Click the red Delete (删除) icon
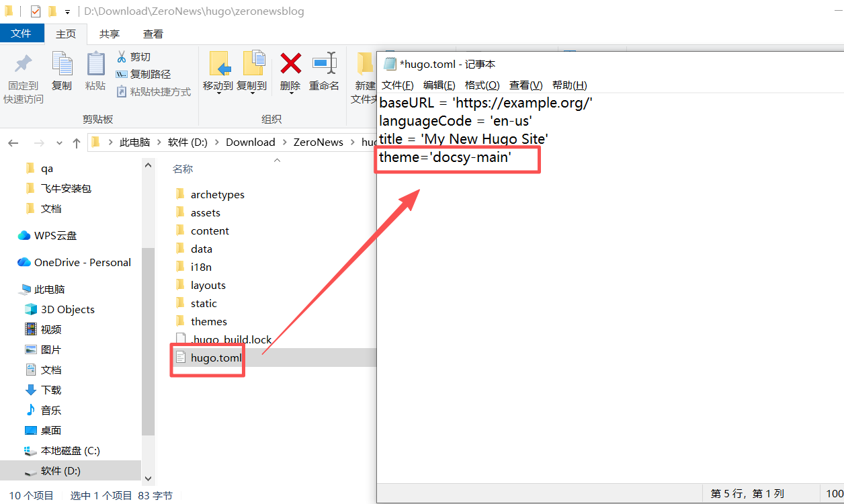The image size is (844, 504). coord(290,64)
